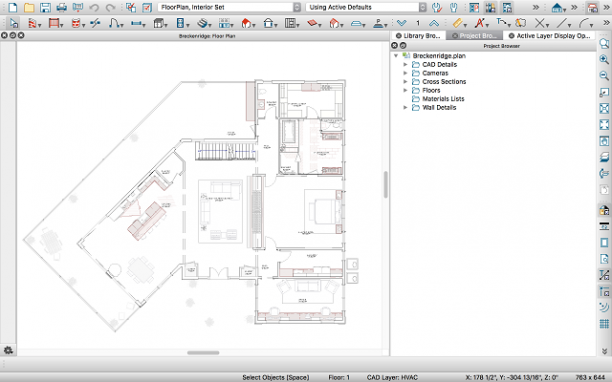Click the sofa set in the living room
Viewport: 612px width, 382px height.
point(220,211)
